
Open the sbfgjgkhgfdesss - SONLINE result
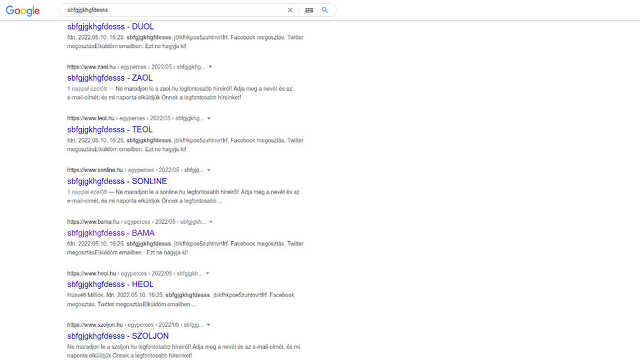tap(117, 181)
